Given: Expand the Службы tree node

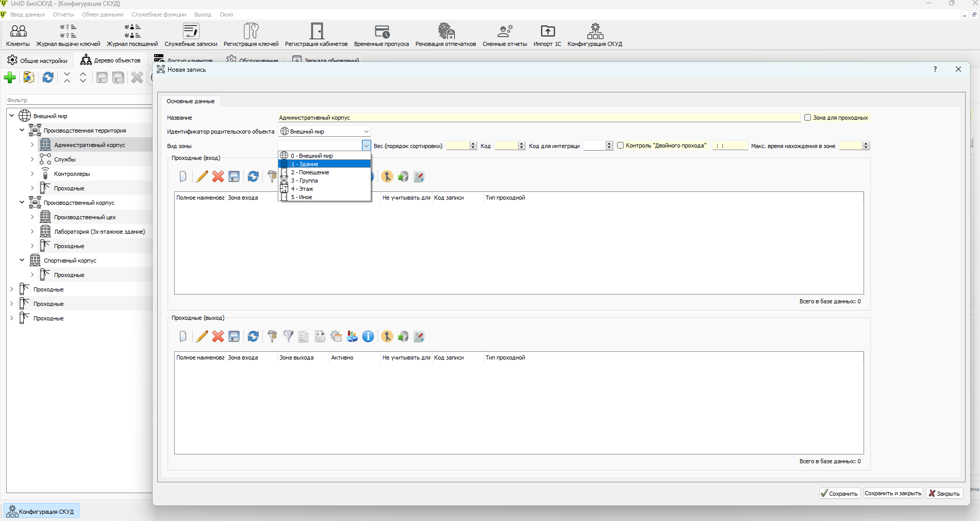Looking at the screenshot, I should click(32, 159).
